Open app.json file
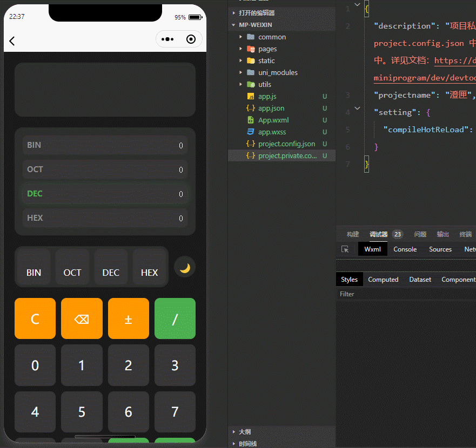The image size is (476, 448). (281, 108)
